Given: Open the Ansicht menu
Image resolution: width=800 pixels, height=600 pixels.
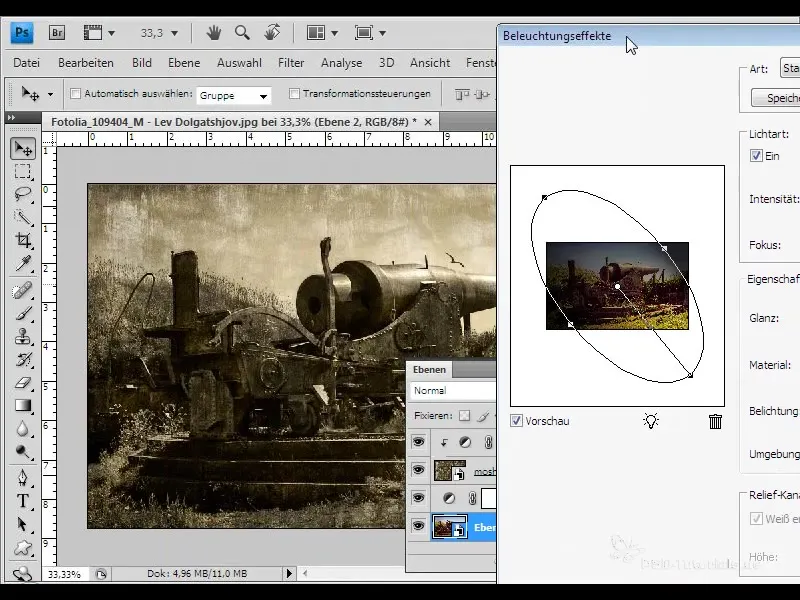Looking at the screenshot, I should click(430, 63).
